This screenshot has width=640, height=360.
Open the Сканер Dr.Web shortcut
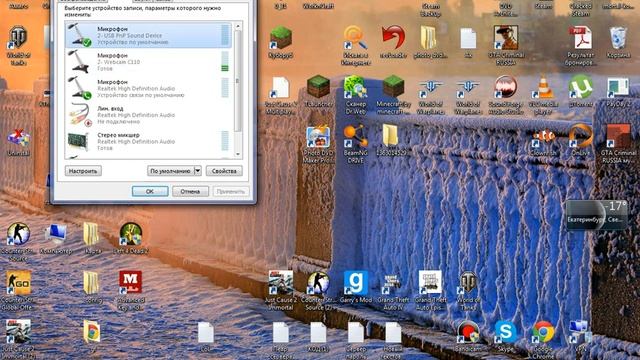tap(355, 95)
